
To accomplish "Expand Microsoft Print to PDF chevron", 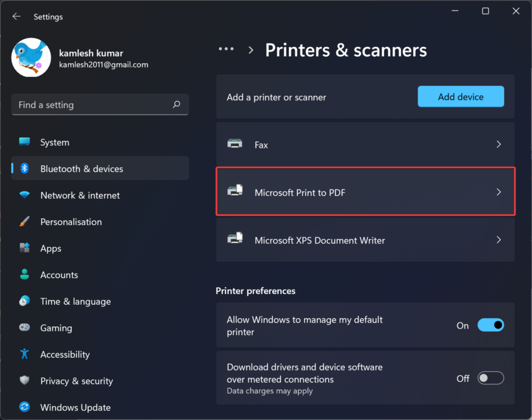I will coord(498,192).
